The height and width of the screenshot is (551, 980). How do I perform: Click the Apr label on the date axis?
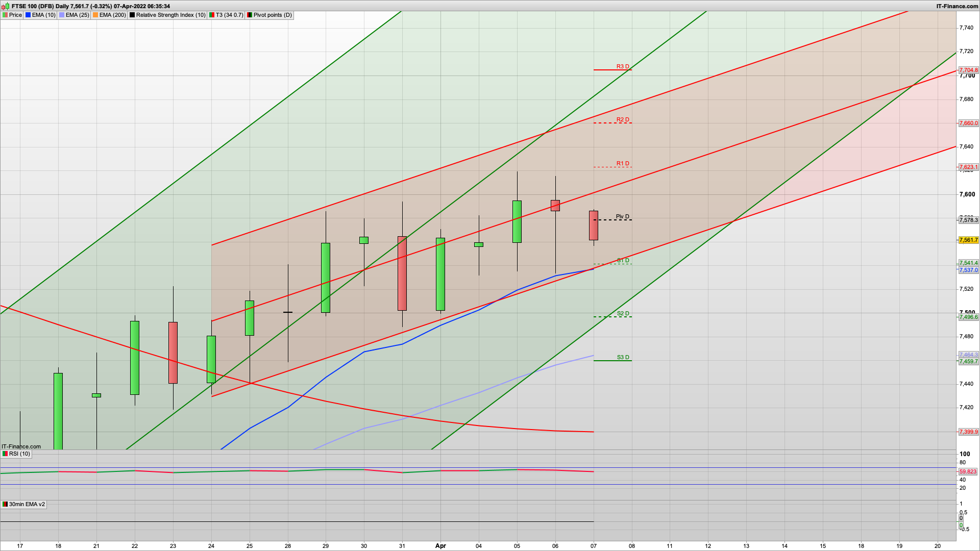(440, 546)
